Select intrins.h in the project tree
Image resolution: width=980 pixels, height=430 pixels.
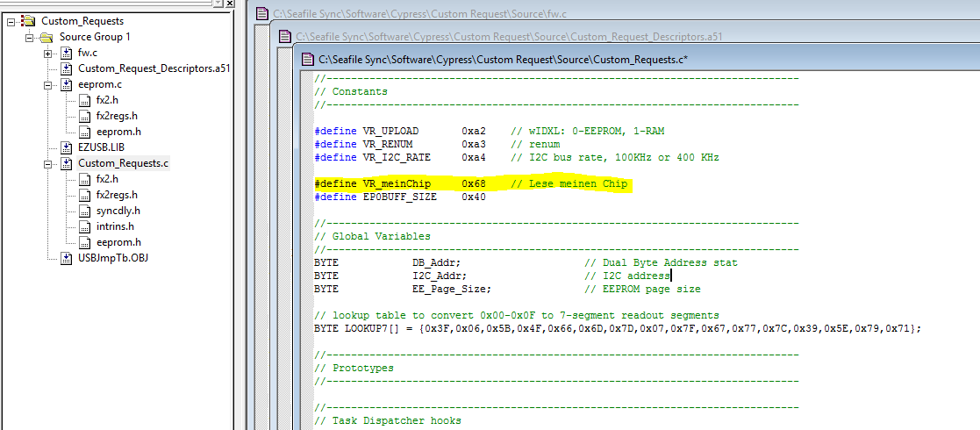point(115,227)
